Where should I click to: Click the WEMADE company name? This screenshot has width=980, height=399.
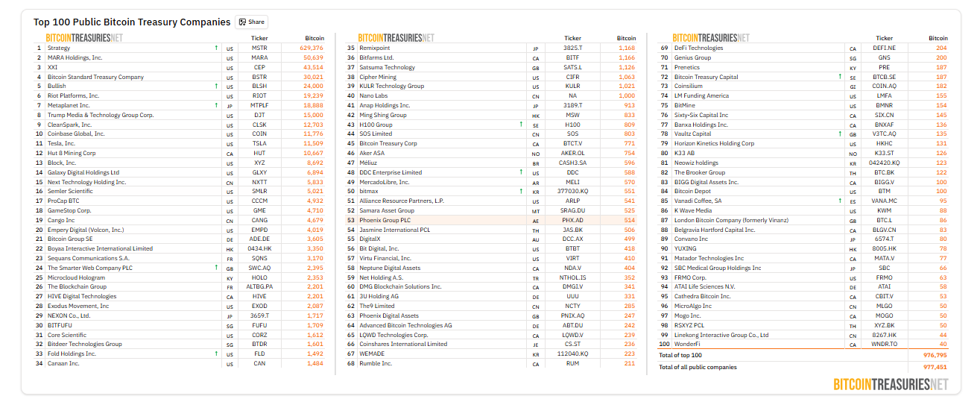[372, 354]
